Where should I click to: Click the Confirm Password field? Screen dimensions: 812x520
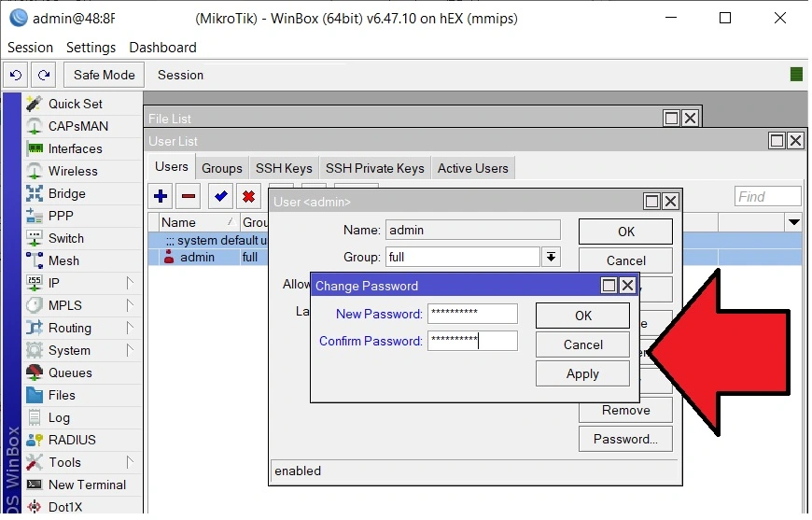coord(472,341)
